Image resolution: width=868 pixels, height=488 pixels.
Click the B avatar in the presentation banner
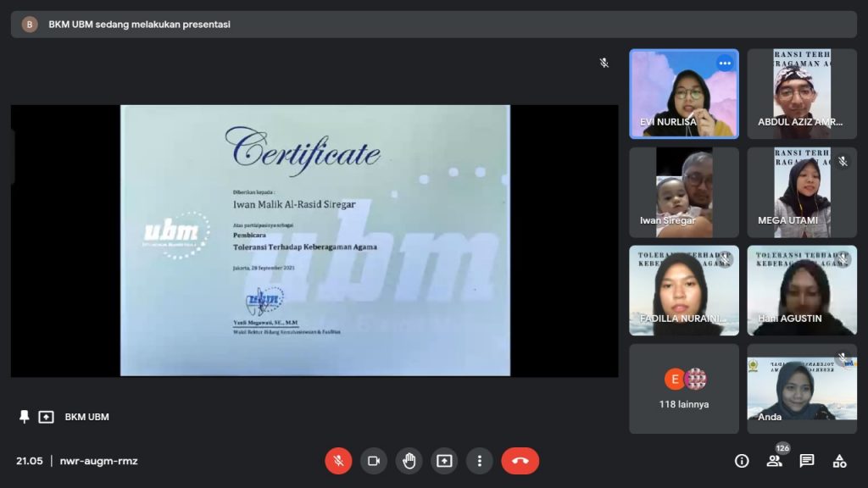click(30, 25)
